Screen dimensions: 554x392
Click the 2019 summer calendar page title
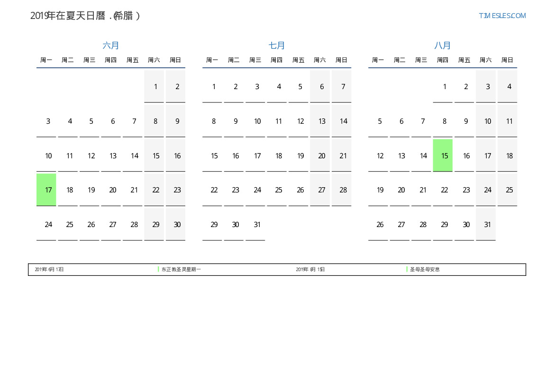click(x=85, y=16)
